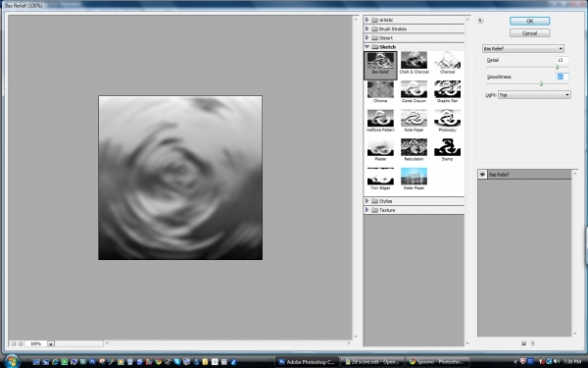This screenshot has width=588, height=368.
Task: Hide the filter thumbnails with the round arrow button
Action: click(480, 21)
